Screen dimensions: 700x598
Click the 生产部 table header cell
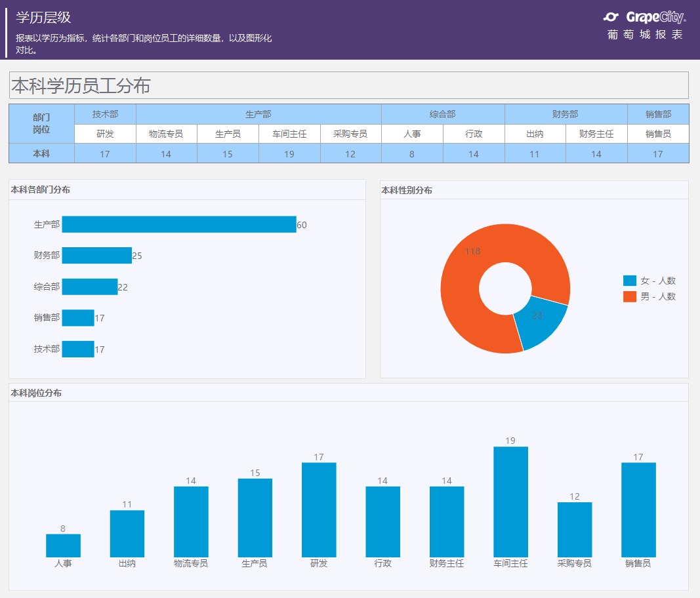point(258,114)
